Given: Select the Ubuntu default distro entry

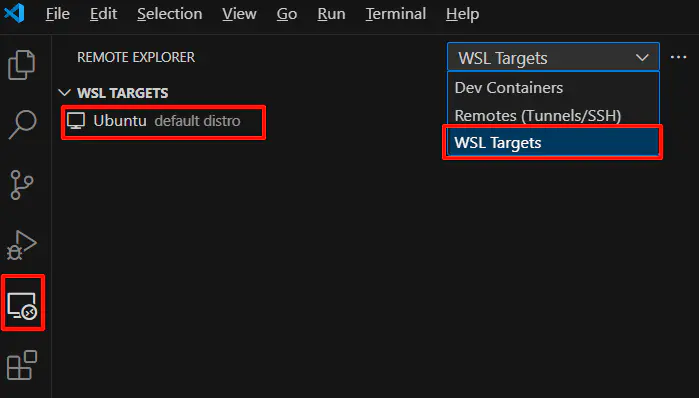Looking at the screenshot, I should pos(163,121).
